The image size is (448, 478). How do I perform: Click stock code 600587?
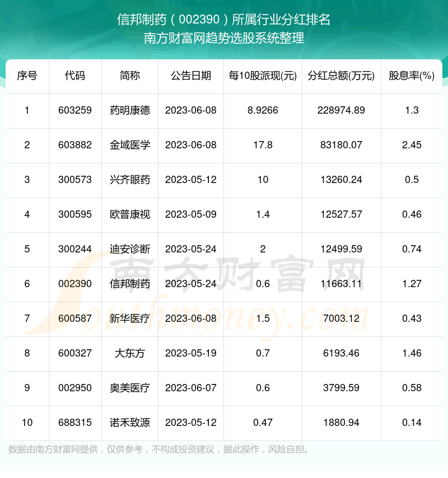click(x=74, y=318)
